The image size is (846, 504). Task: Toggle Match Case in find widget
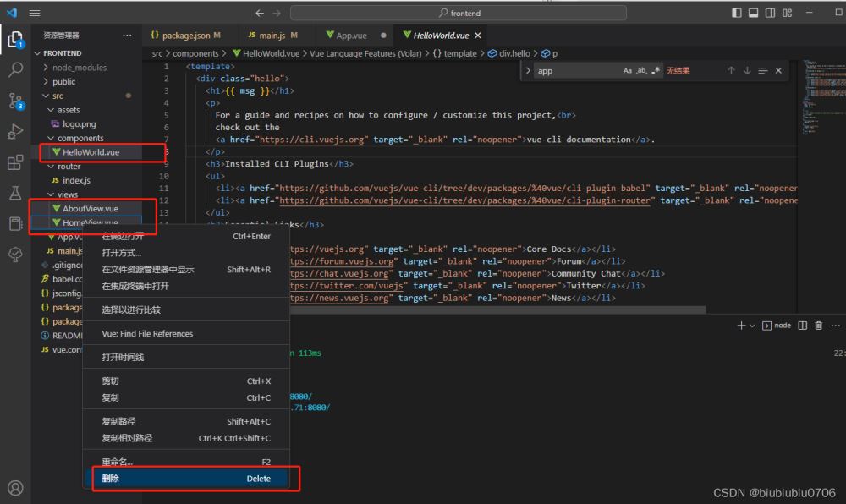(628, 71)
